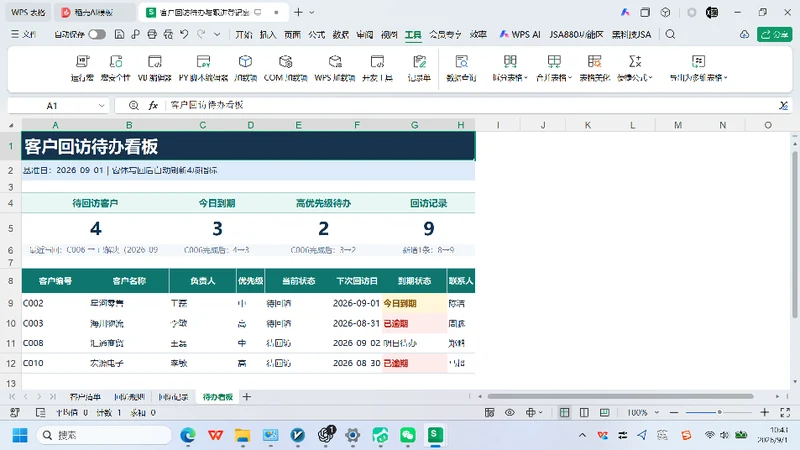Viewport: 800px width, 450px height.
Task: Open the 开始 (Home) ribbon tab
Action: pos(244,34)
